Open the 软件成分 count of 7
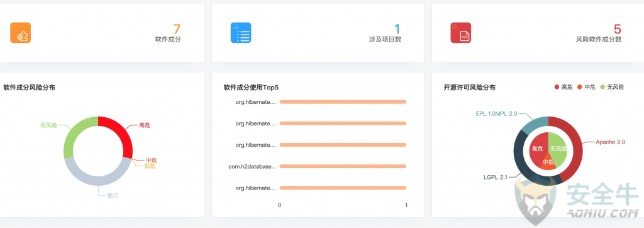Screen dimensions: 644x228 (177, 29)
